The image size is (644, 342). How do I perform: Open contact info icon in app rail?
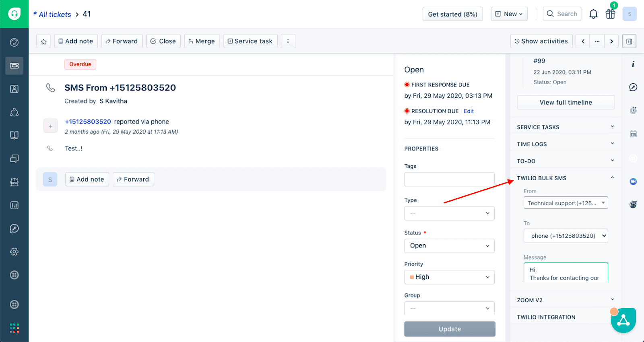pyautogui.click(x=633, y=64)
